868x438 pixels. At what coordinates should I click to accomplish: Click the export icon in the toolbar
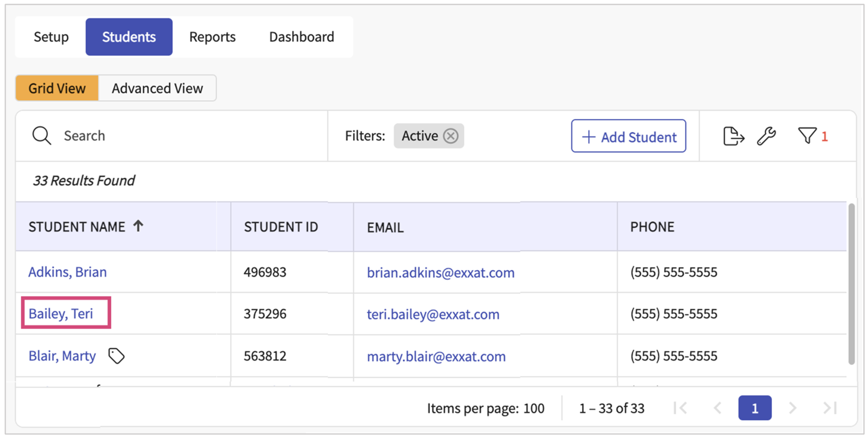pos(733,136)
